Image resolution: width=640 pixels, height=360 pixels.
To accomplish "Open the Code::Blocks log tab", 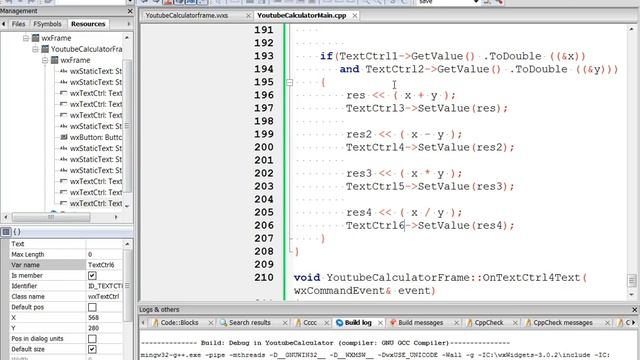I will point(180,322).
